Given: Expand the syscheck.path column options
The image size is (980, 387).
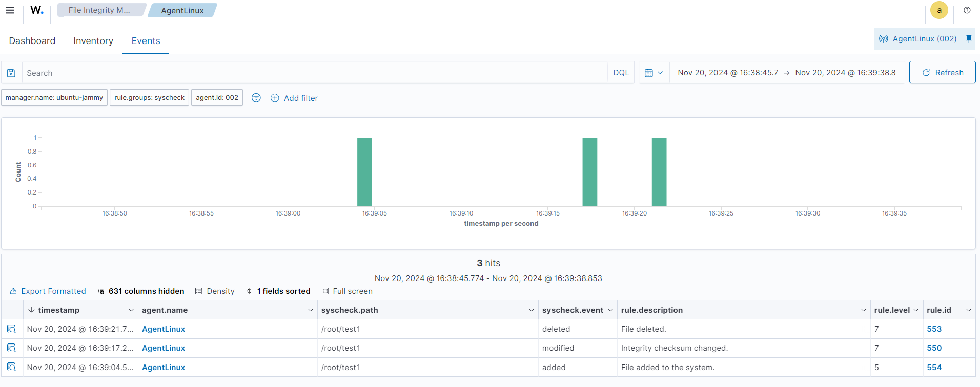Looking at the screenshot, I should [531, 310].
